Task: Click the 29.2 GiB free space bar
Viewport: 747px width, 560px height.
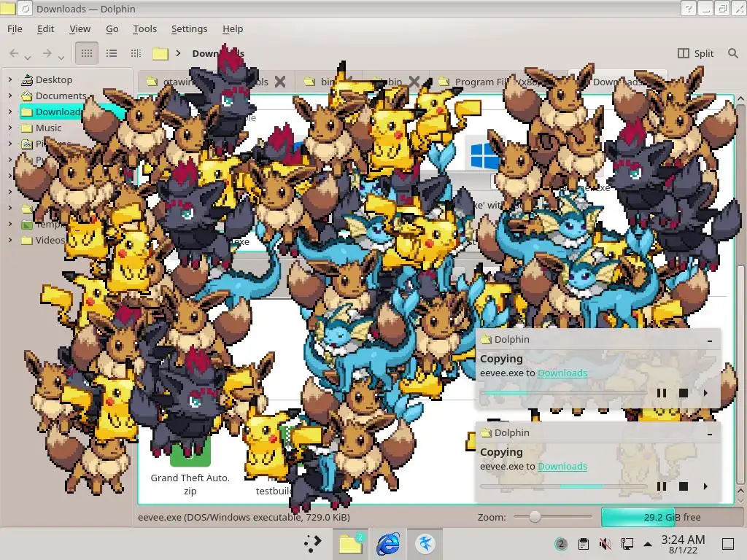Action: pos(672,517)
